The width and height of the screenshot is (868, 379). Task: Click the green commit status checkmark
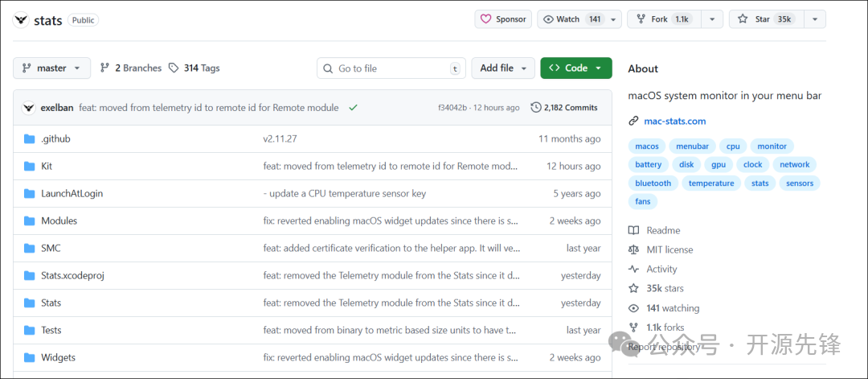click(x=353, y=108)
